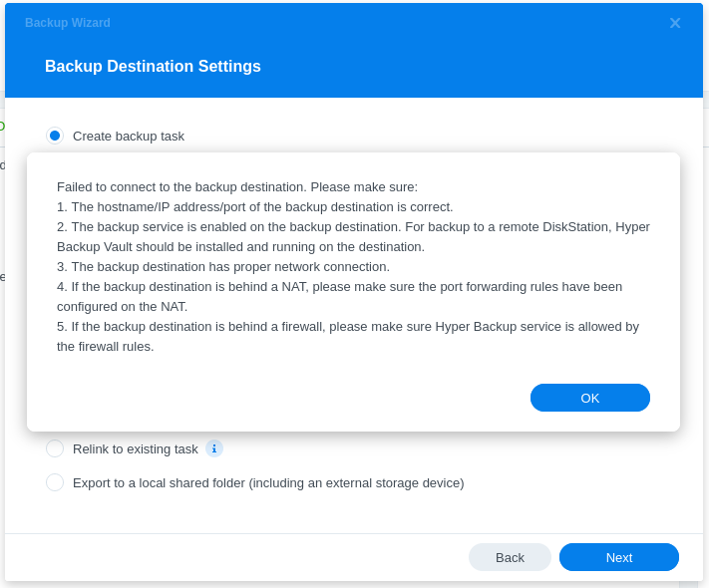This screenshot has width=709, height=588.
Task: Select the Create backup task radio button
Action: (55, 136)
